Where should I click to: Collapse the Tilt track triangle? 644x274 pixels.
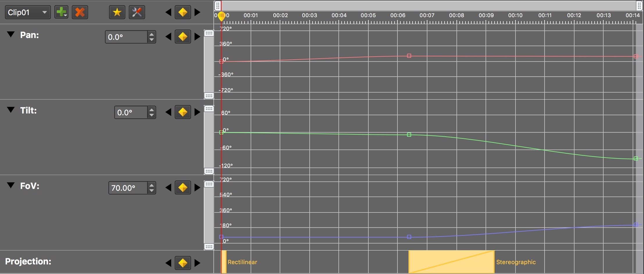(11, 110)
